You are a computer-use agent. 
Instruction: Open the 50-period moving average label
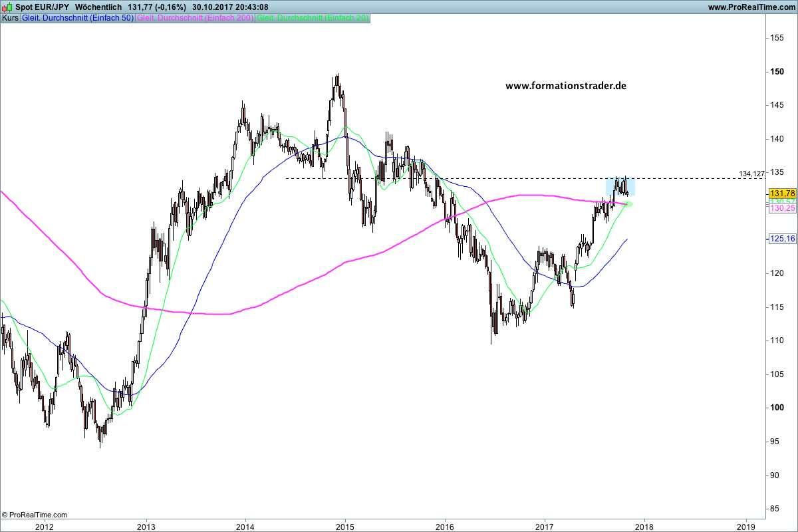78,19
